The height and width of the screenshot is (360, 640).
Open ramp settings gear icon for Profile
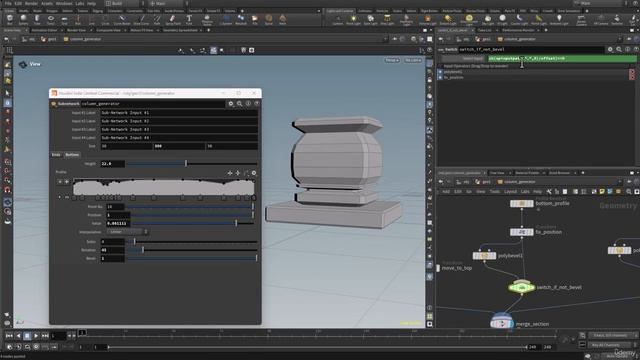254,173
